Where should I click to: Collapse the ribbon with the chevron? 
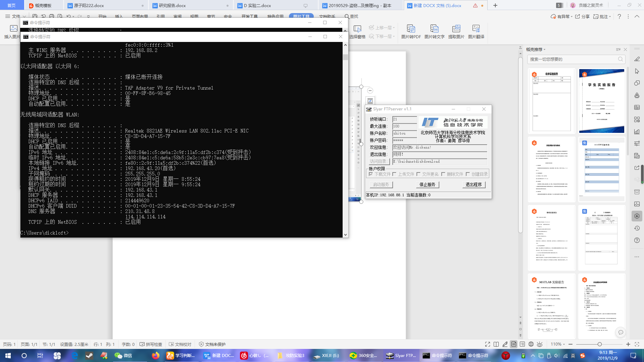tap(637, 16)
